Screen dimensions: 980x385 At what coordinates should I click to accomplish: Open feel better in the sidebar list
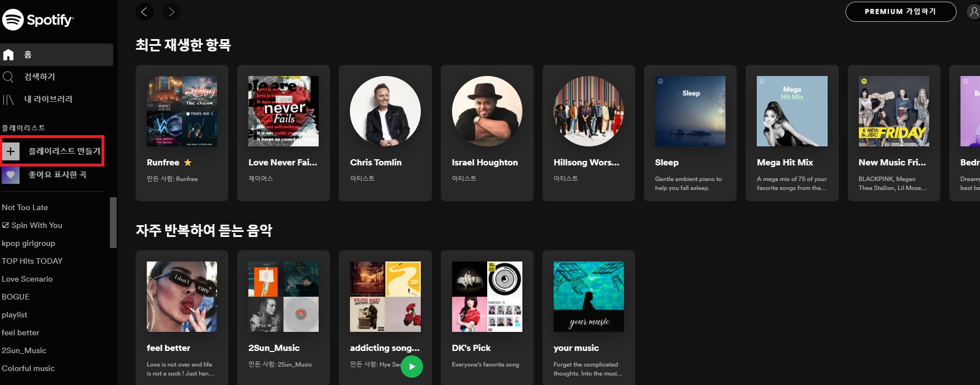(21, 332)
